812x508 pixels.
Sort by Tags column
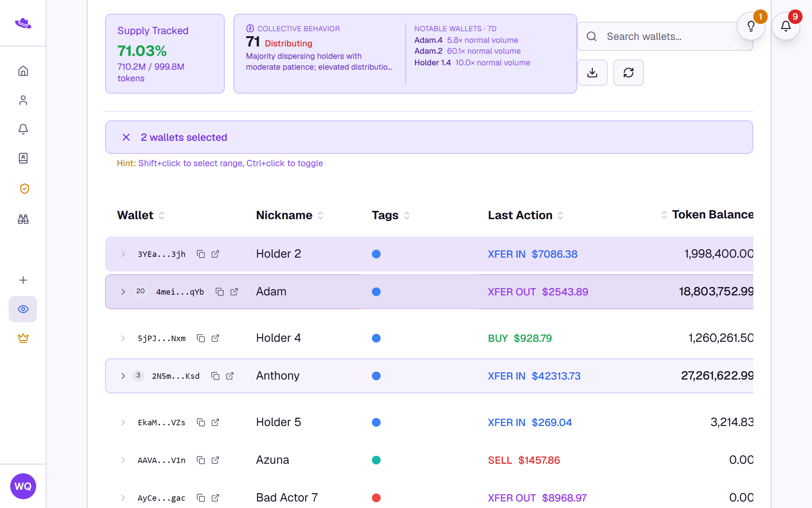point(391,215)
